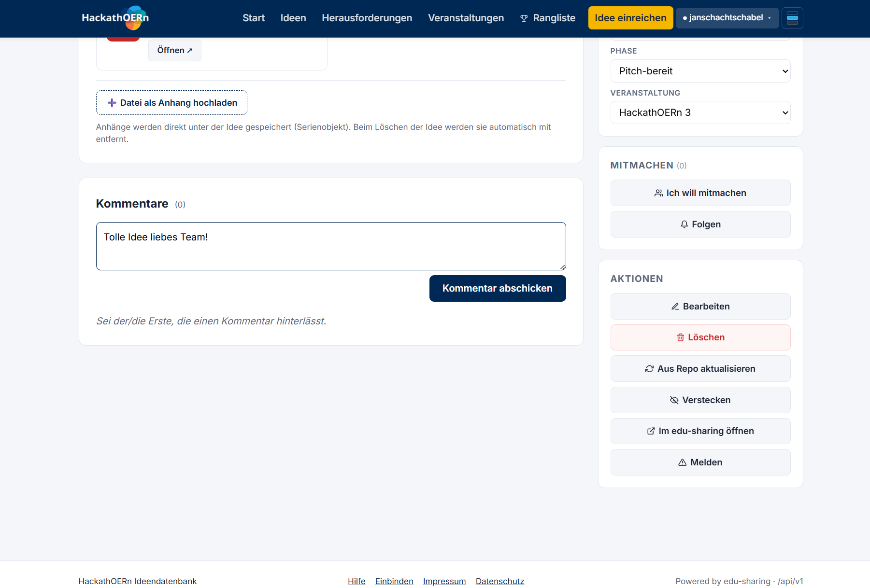Open the Impressum footer link
This screenshot has width=870, height=588.
tap(444, 581)
